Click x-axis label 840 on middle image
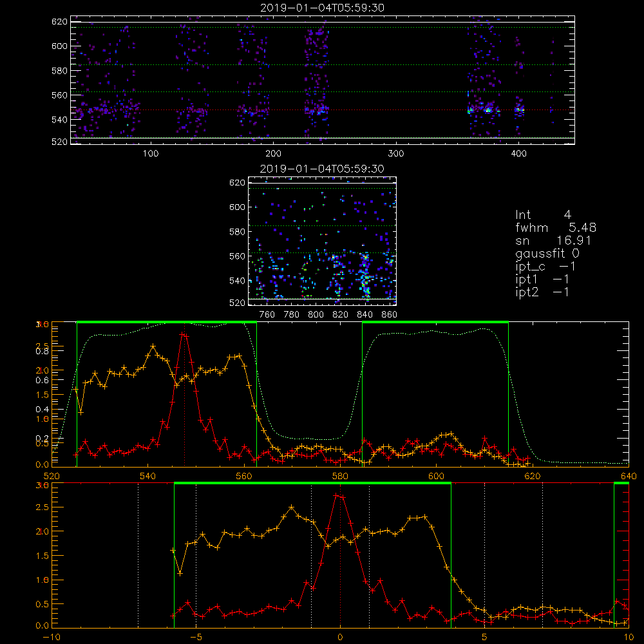 coord(365,315)
